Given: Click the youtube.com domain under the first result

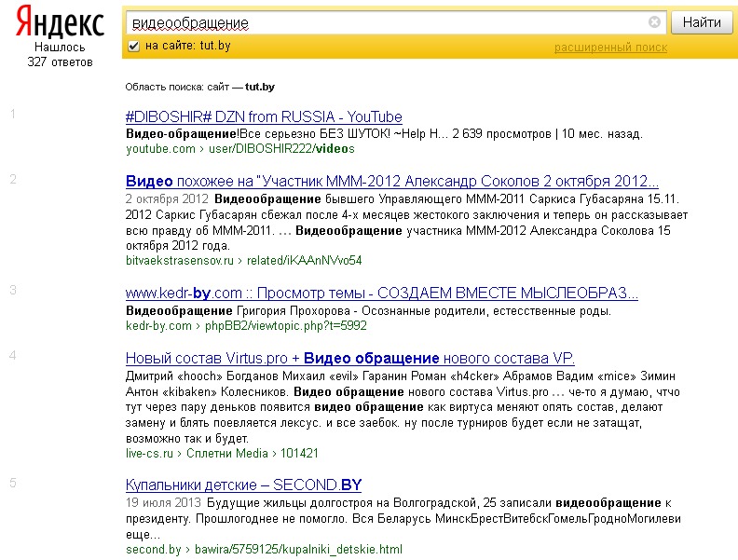Looking at the screenshot, I should click(160, 149).
